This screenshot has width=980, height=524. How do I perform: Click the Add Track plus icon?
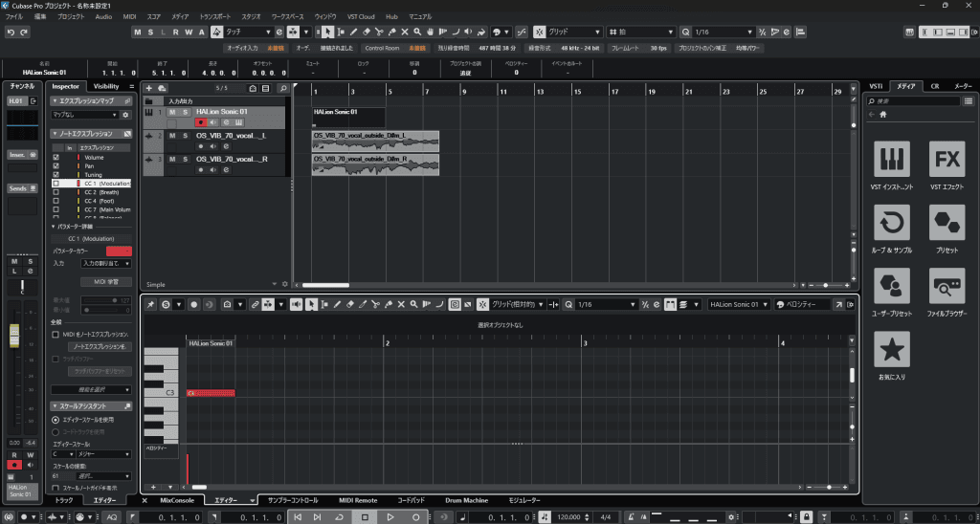tap(149, 89)
